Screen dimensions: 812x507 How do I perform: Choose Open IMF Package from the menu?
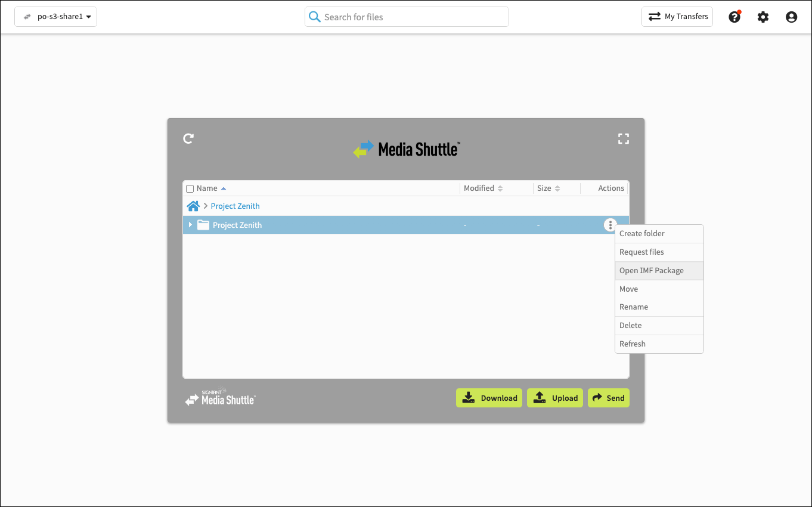[659, 271]
